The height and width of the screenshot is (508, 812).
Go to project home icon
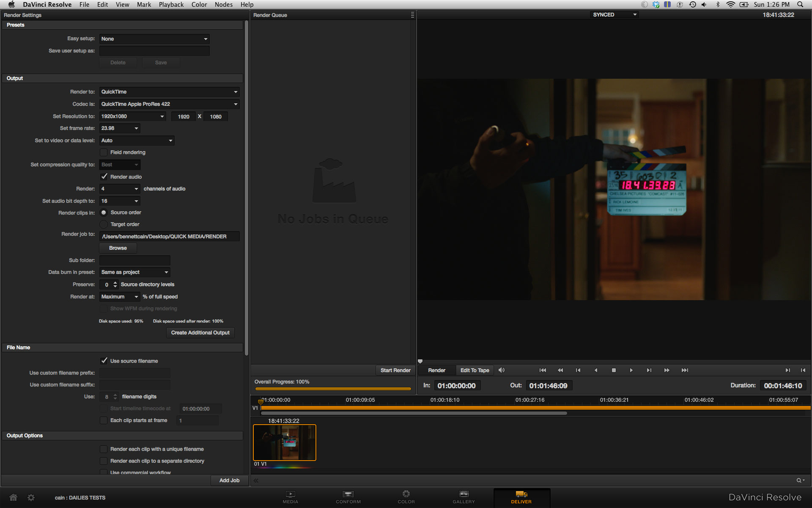point(14,497)
